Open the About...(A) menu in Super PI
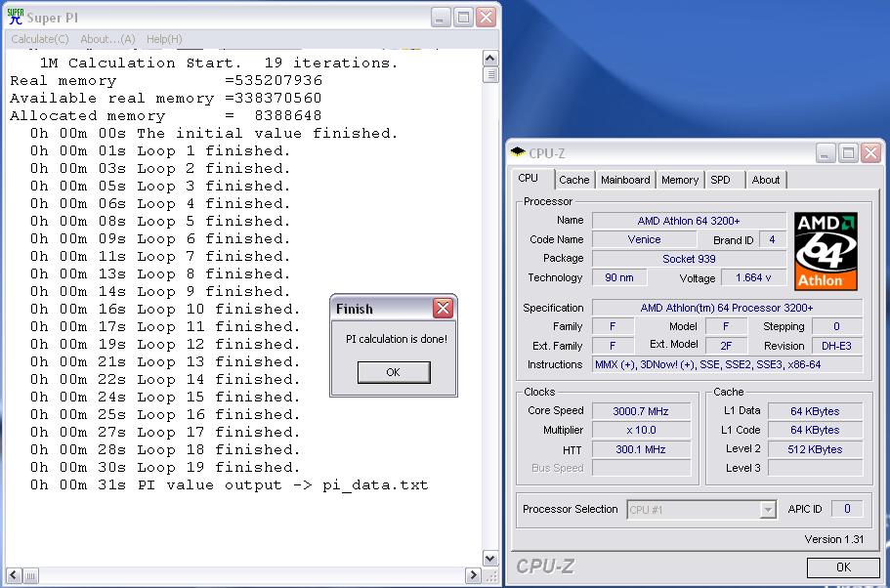The height and width of the screenshot is (588, 890). (x=107, y=39)
